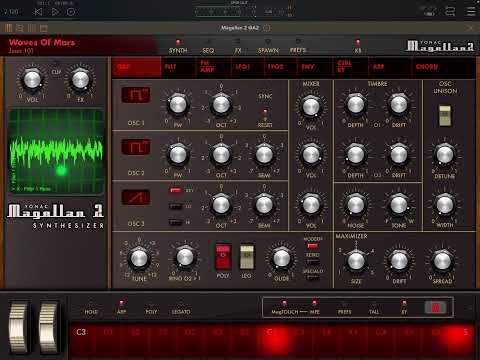This screenshot has width=480, height=360.
Task: Click the rewind to start button
Action: tap(38, 12)
